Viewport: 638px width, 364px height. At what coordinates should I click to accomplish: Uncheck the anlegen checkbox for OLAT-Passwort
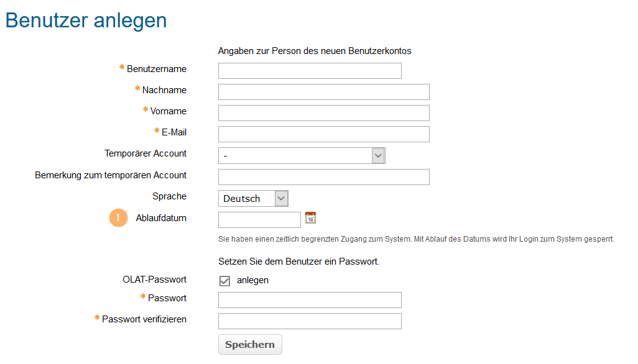coord(224,280)
